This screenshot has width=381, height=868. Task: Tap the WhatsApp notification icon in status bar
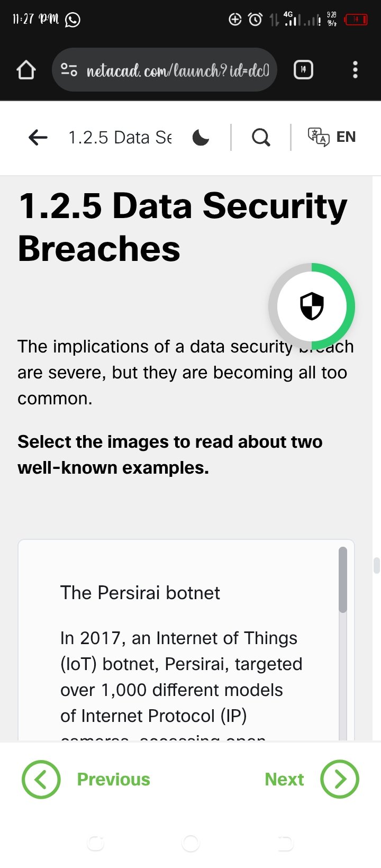click(72, 20)
